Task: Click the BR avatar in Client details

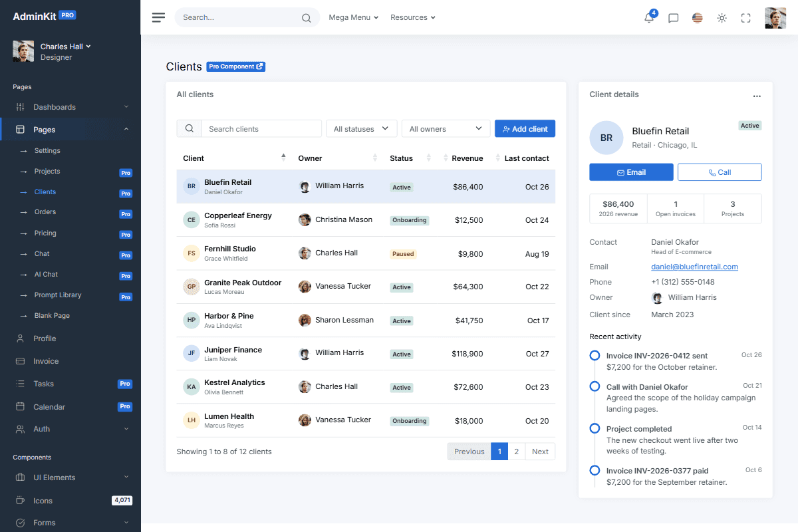Action: click(x=606, y=138)
